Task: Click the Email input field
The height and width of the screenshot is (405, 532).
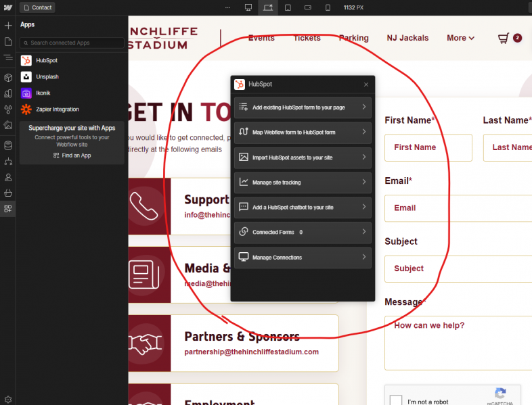Action: (x=458, y=208)
